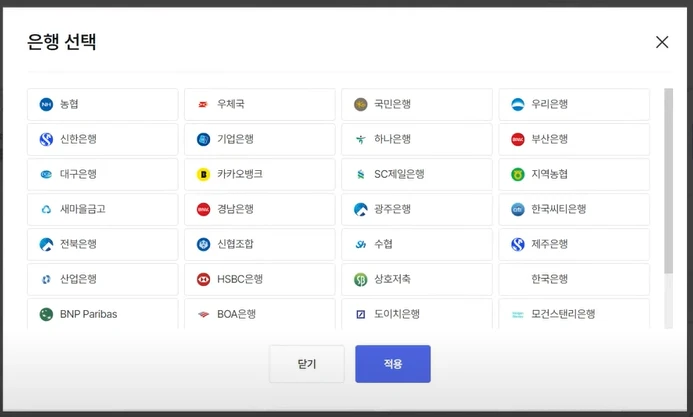Select the 새마을금고 logo icon
The image size is (693, 417).
click(46, 209)
